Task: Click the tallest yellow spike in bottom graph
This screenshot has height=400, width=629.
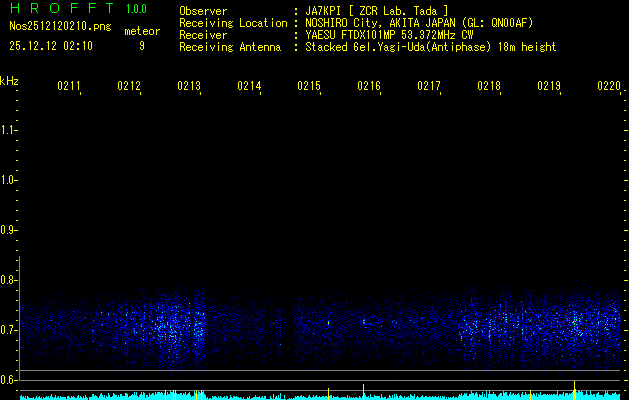Action: point(574,388)
